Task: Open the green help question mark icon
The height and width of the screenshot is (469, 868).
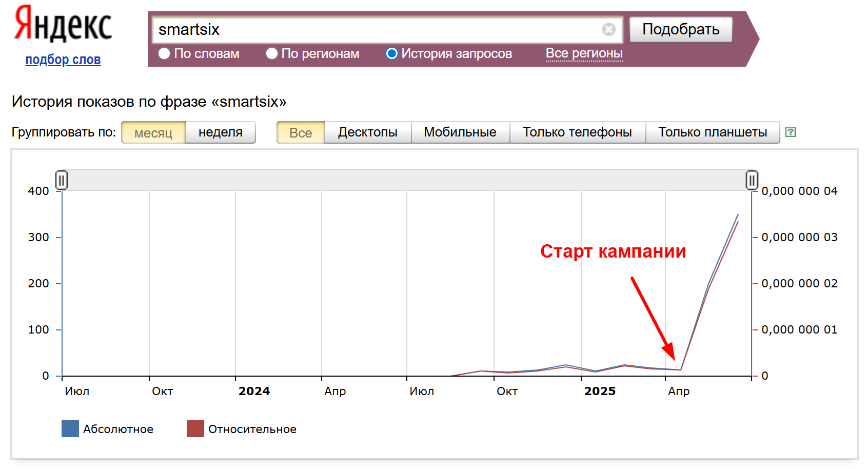Action: 791,132
